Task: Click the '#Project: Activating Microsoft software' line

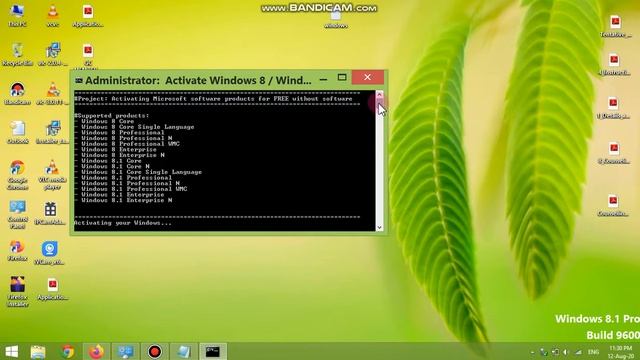Action: (x=213, y=99)
